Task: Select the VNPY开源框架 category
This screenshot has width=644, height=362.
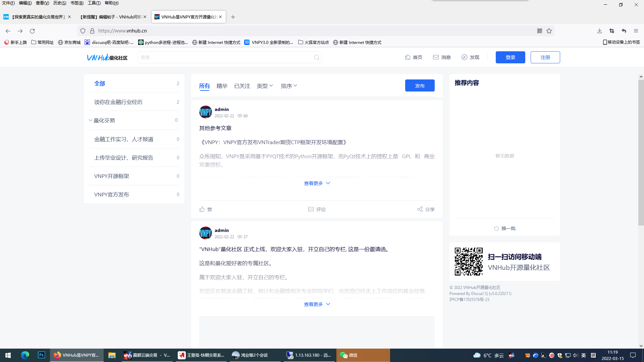Action: click(x=134, y=176)
